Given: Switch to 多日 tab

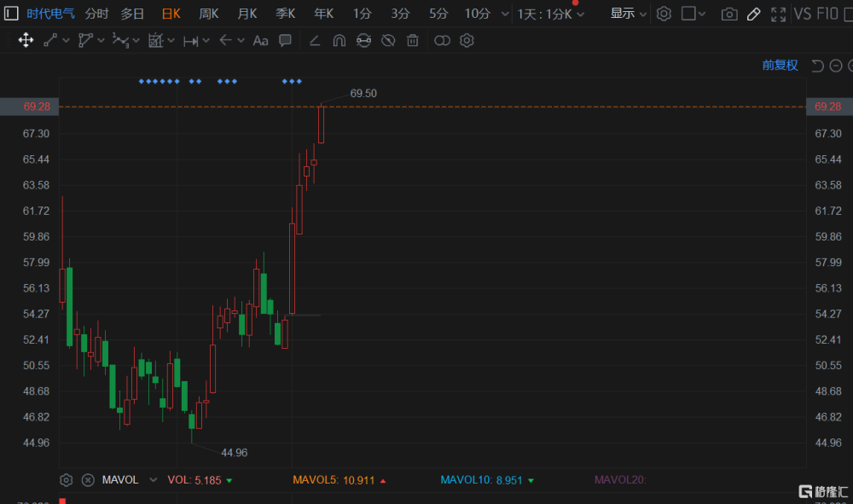Looking at the screenshot, I should [132, 14].
